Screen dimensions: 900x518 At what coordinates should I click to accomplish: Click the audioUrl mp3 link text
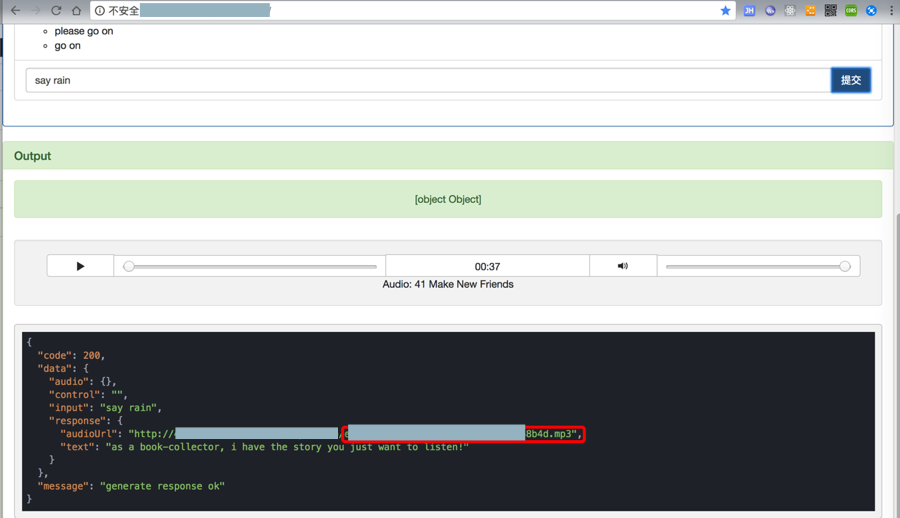[463, 434]
